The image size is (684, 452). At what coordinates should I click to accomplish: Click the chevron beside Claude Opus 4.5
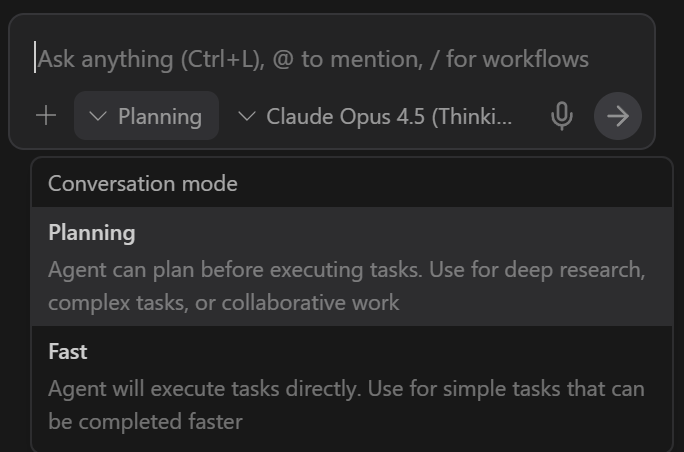click(x=247, y=116)
